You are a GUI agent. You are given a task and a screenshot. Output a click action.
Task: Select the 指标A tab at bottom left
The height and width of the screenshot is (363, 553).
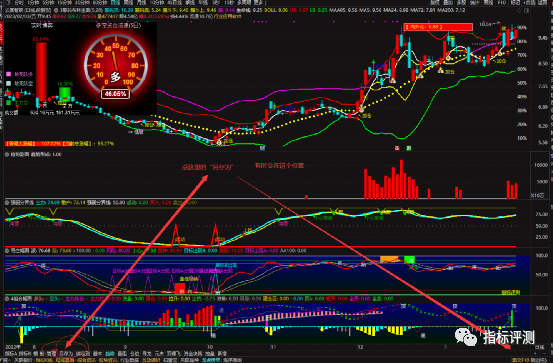[x=10, y=353]
